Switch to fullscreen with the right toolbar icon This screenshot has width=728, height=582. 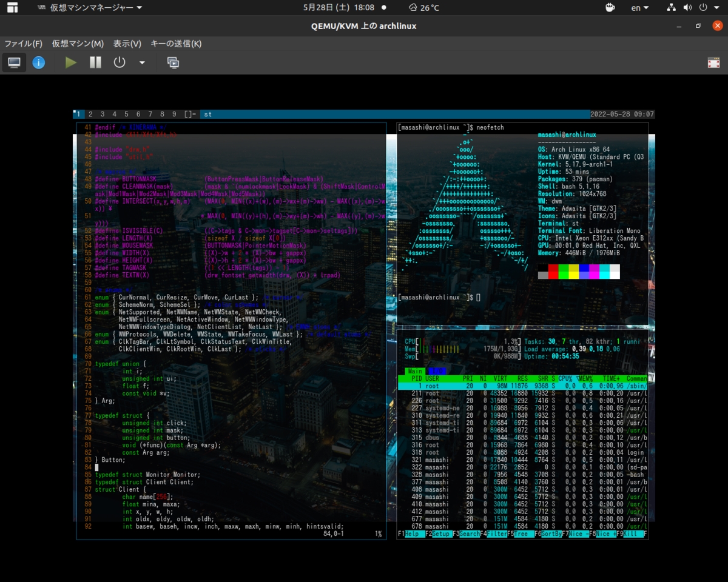tap(713, 62)
